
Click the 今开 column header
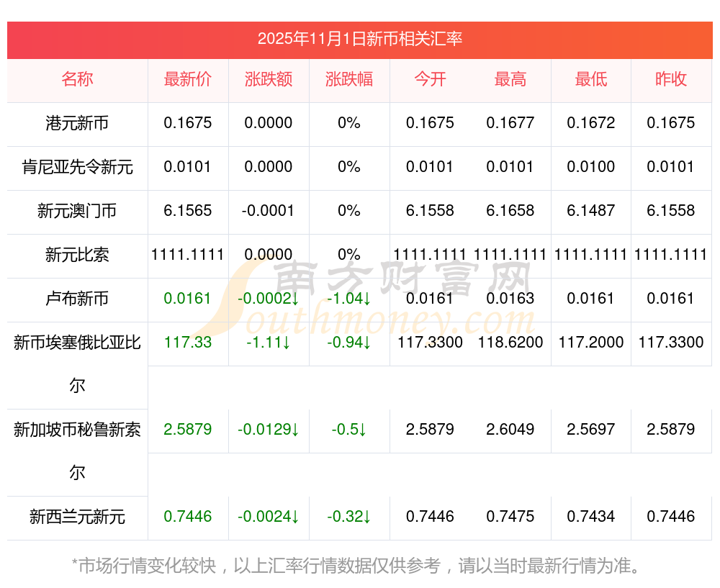click(x=430, y=79)
